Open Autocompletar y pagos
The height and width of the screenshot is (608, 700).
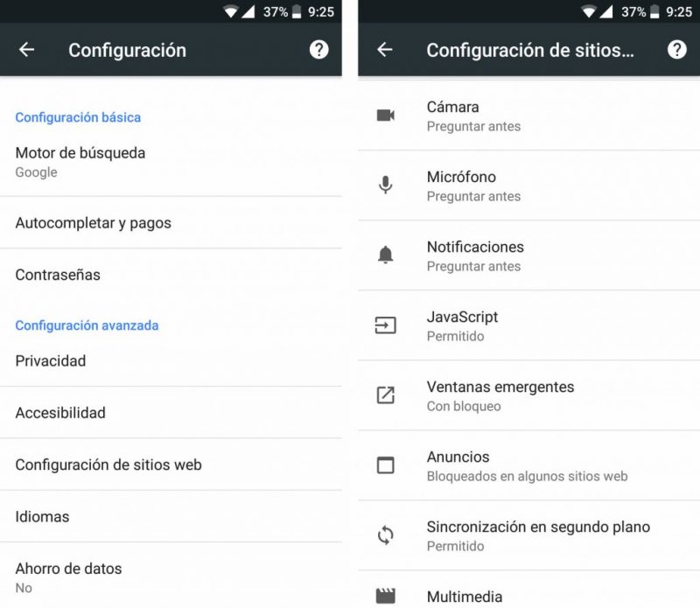(171, 223)
